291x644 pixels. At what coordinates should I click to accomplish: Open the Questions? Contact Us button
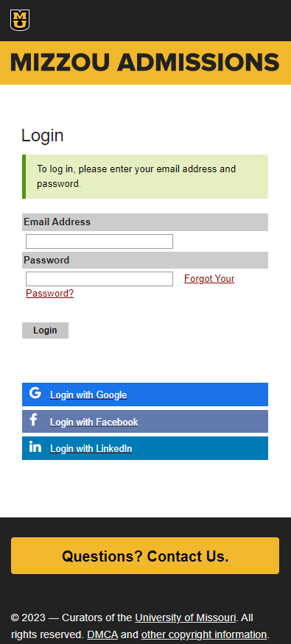[145, 556]
